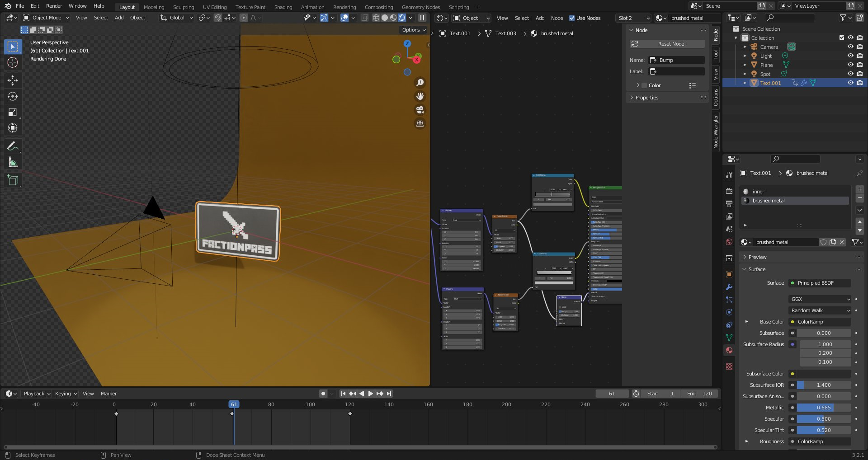
Task: Open the Modifier wrench properties tab
Action: 729,287
